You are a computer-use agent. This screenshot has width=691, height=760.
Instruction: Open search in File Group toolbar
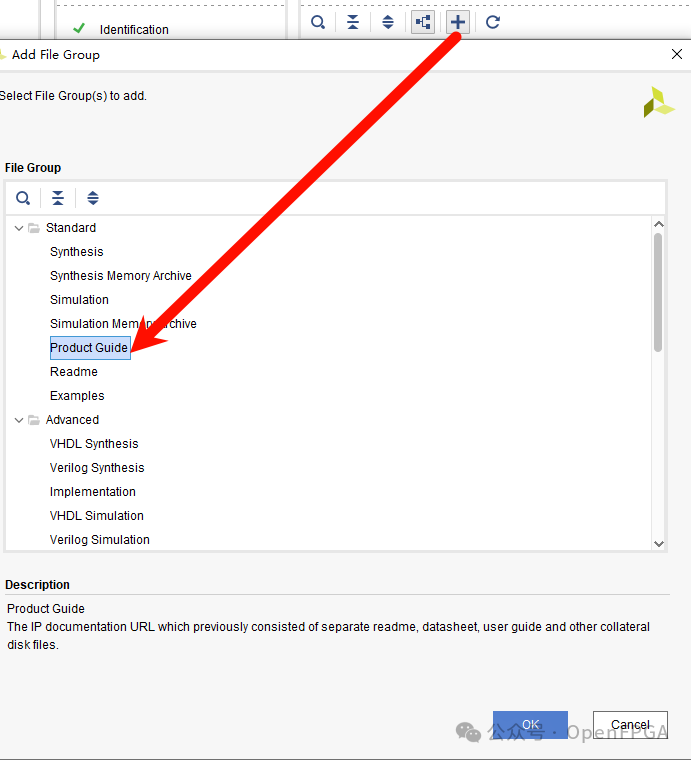pyautogui.click(x=23, y=198)
